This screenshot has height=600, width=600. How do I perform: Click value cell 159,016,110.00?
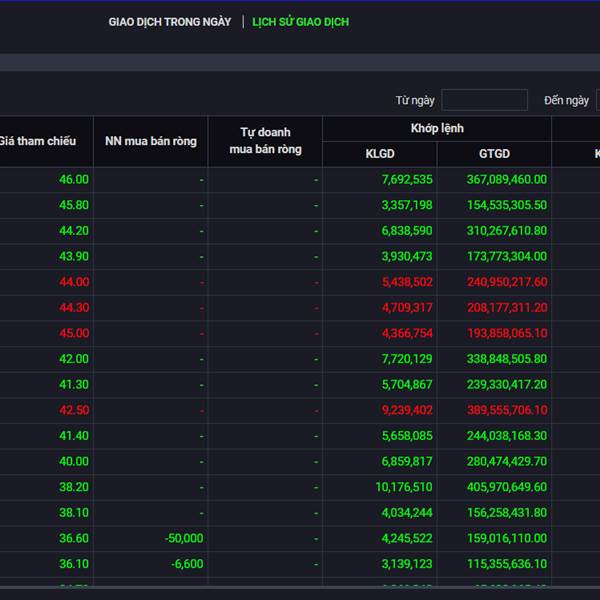coord(507,538)
